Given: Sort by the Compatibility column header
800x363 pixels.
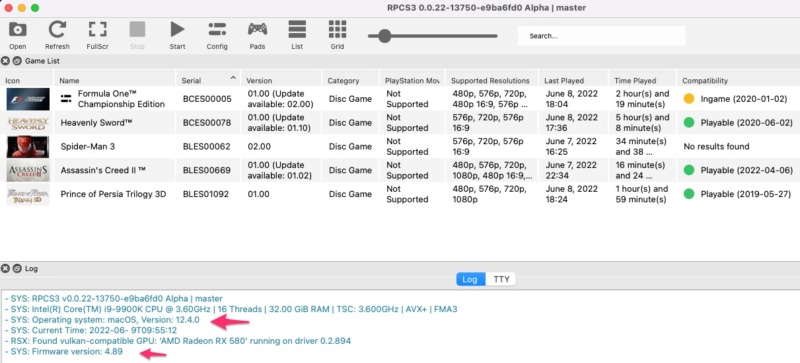Looking at the screenshot, I should 738,80.
